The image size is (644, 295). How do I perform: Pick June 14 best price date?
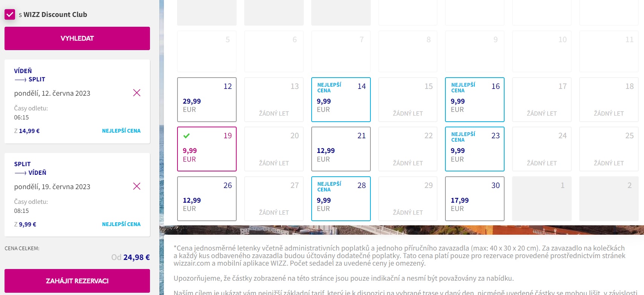pyautogui.click(x=341, y=99)
